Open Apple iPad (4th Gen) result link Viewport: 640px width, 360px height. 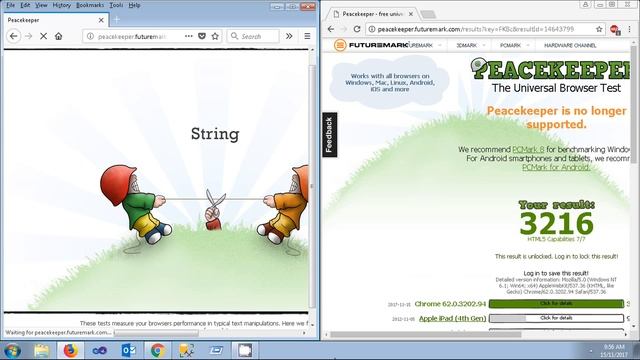coord(453,318)
